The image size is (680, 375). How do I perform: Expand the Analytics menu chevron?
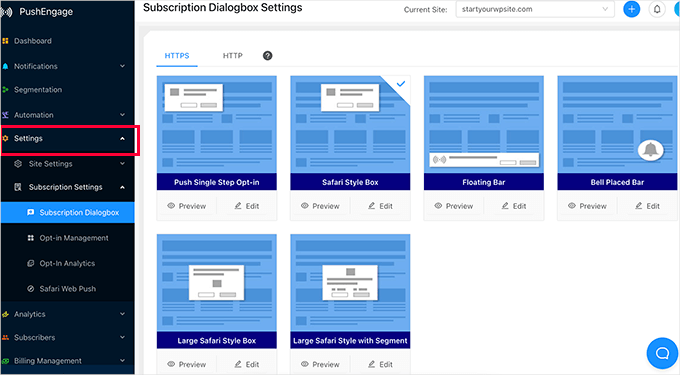pos(122,314)
